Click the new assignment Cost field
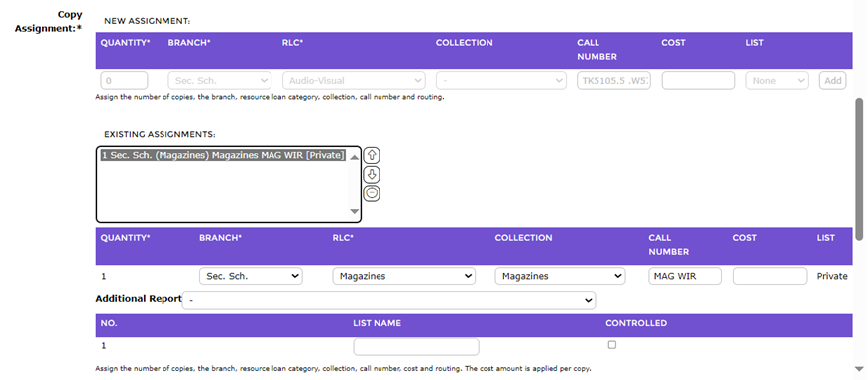This screenshot has width=868, height=380. (x=698, y=81)
